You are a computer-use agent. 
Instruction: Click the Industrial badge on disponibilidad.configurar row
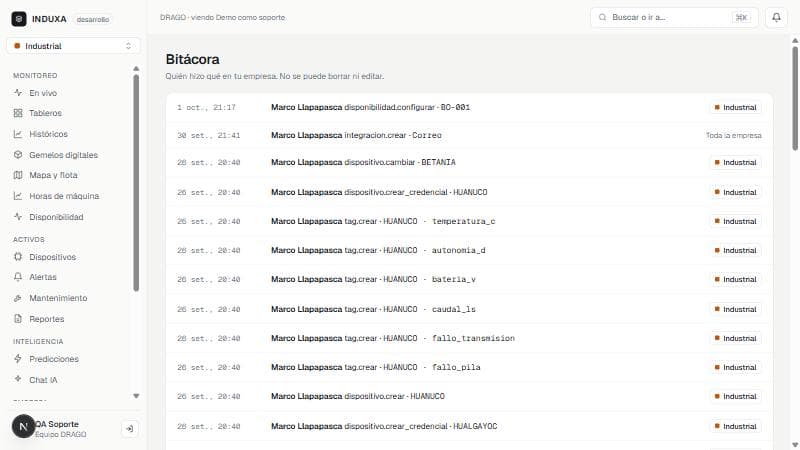click(x=735, y=107)
